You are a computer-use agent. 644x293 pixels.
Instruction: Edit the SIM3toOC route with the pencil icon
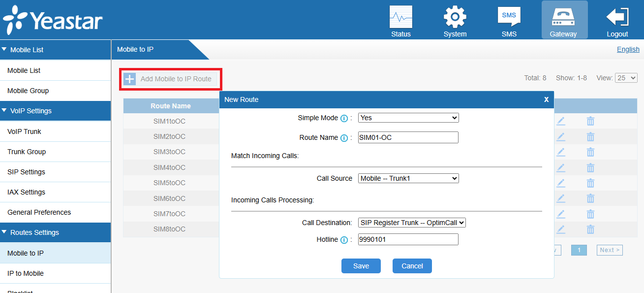pyautogui.click(x=561, y=152)
